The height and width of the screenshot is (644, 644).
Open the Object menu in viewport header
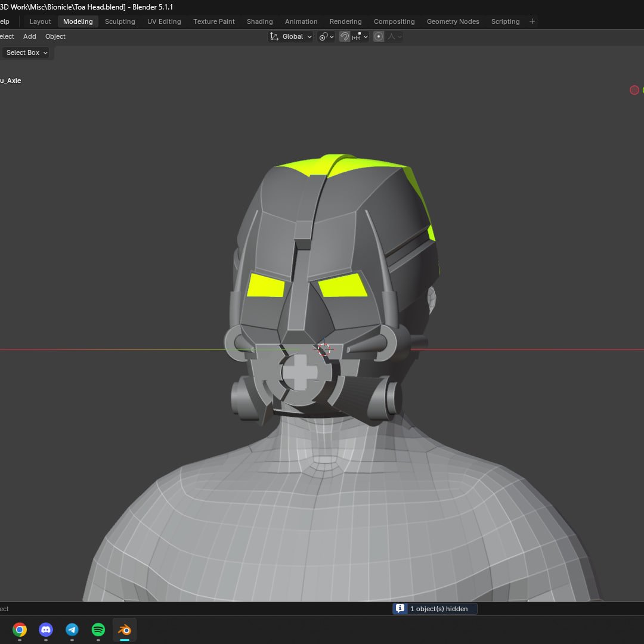coord(55,36)
